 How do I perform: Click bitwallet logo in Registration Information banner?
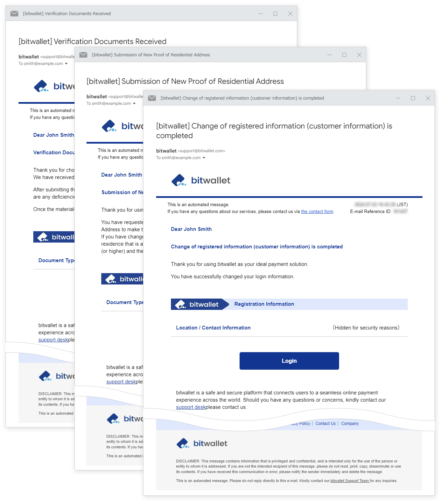(x=197, y=304)
